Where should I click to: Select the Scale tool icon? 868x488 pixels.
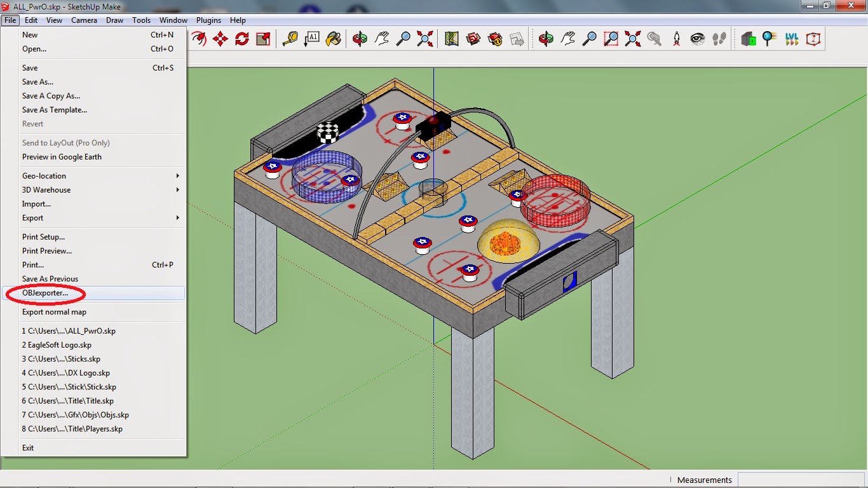tap(263, 39)
